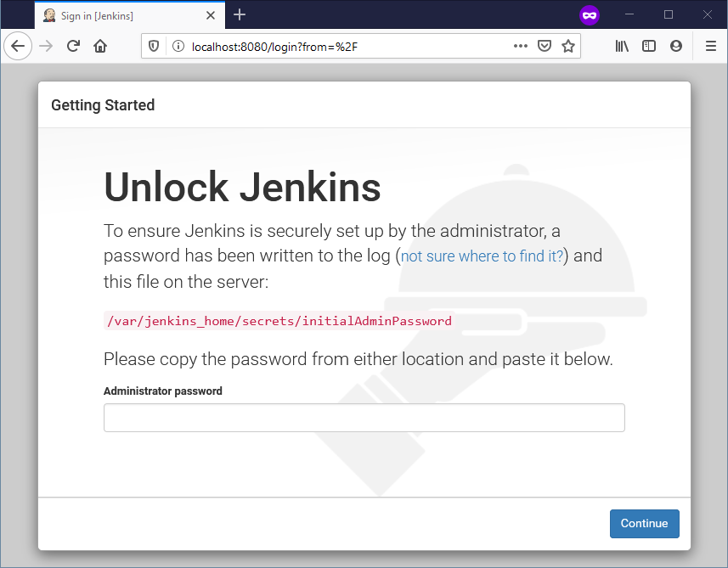The image size is (728, 568).
Task: Open the 'not sure where to find it?' link
Action: tap(481, 256)
